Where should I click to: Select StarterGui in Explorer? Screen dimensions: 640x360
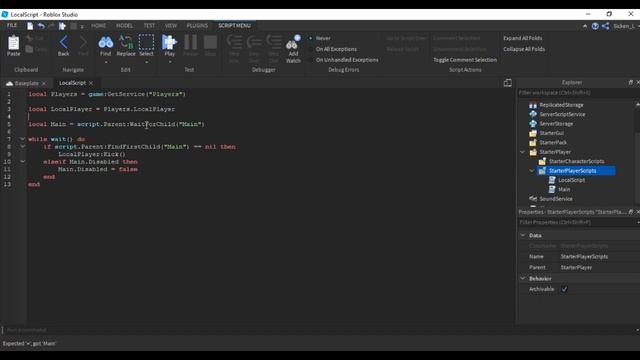[x=551, y=133]
